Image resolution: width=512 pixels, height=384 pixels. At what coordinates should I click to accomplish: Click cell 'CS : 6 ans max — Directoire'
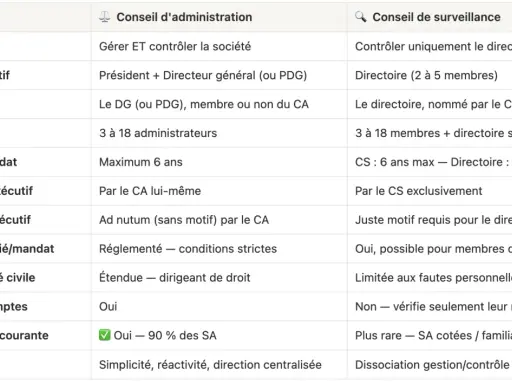[430, 162]
